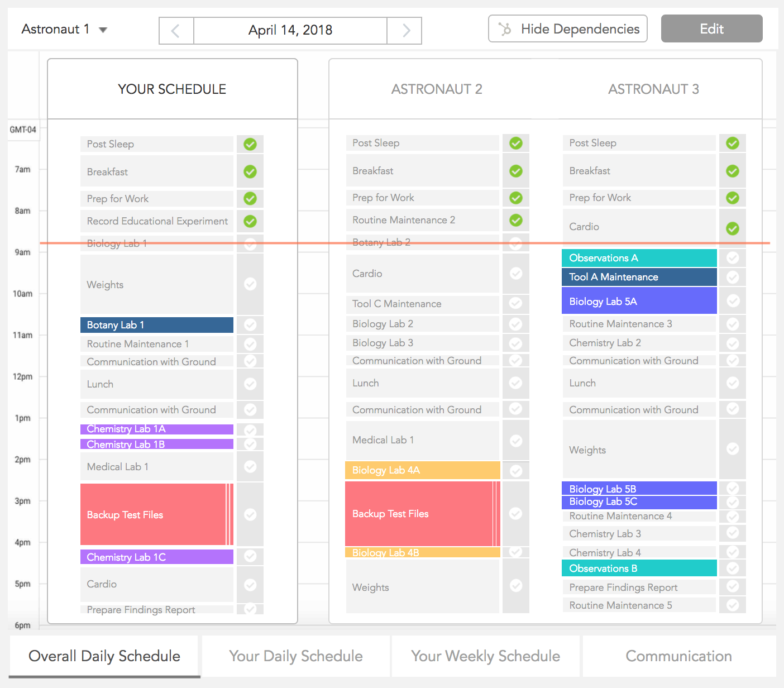Image resolution: width=784 pixels, height=688 pixels.
Task: Select Chemistry Lab 4 entry
Action: (639, 552)
